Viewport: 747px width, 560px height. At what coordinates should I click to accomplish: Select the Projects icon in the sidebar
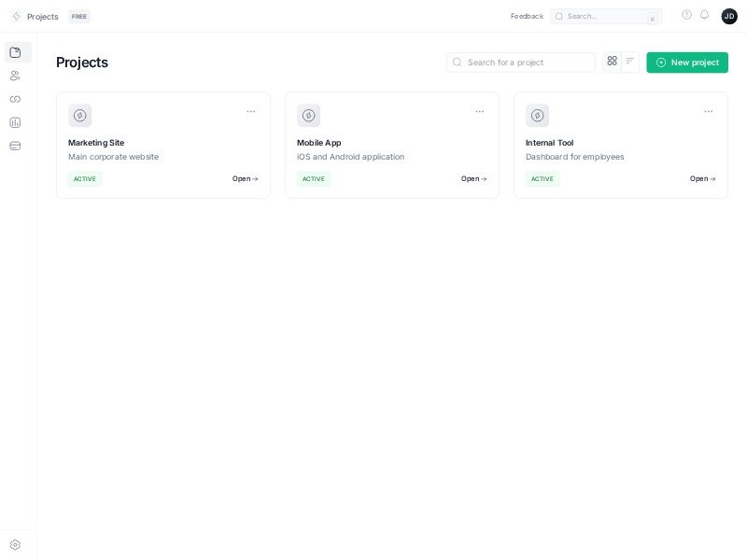pos(16,52)
